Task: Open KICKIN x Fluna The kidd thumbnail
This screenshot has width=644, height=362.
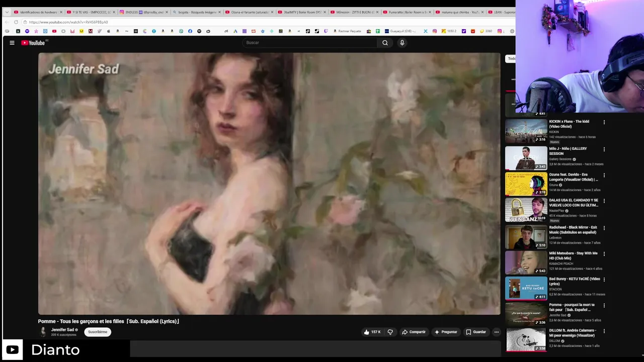Action: tap(526, 131)
